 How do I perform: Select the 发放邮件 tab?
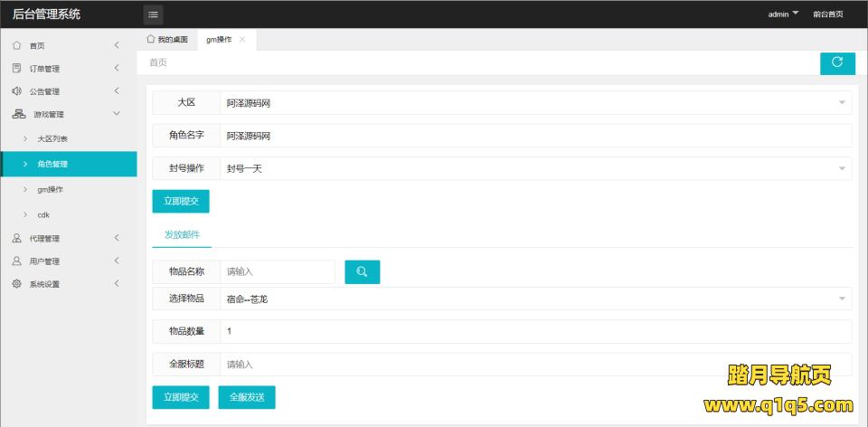point(182,234)
